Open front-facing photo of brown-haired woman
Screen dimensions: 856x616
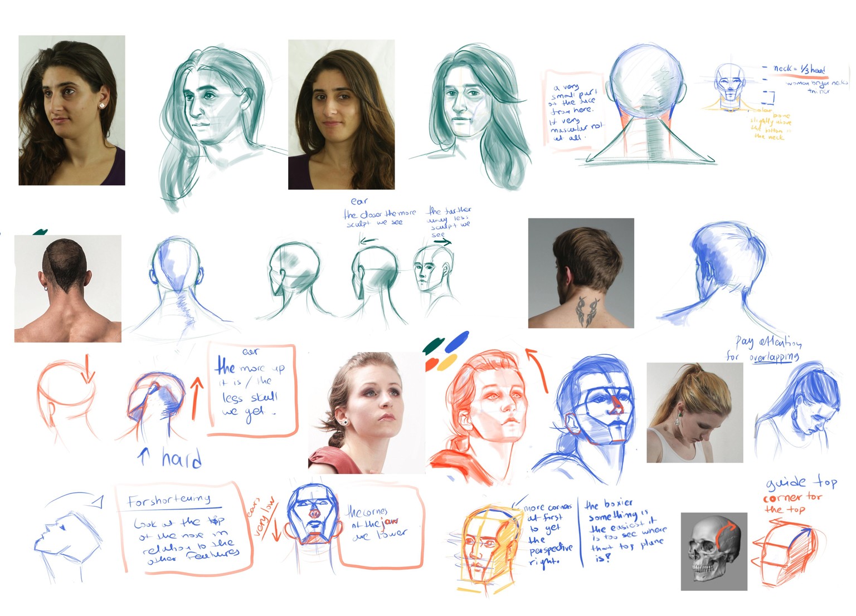(341, 115)
